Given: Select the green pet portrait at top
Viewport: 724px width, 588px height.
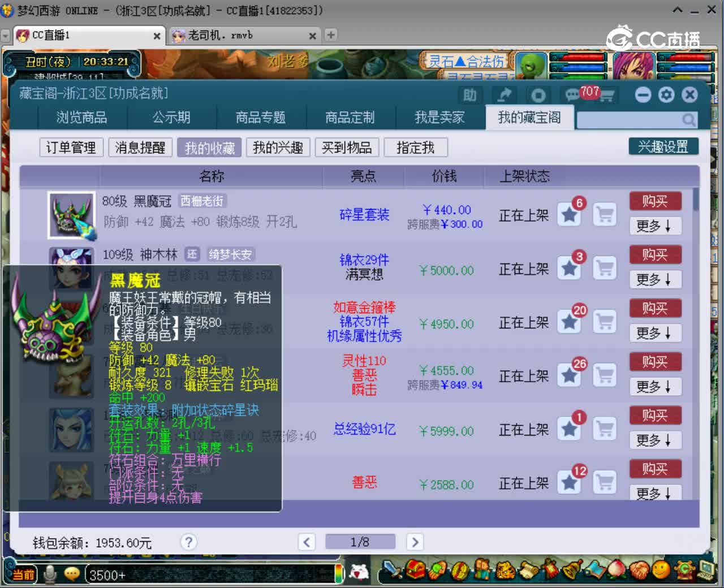Looking at the screenshot, I should pos(531,66).
